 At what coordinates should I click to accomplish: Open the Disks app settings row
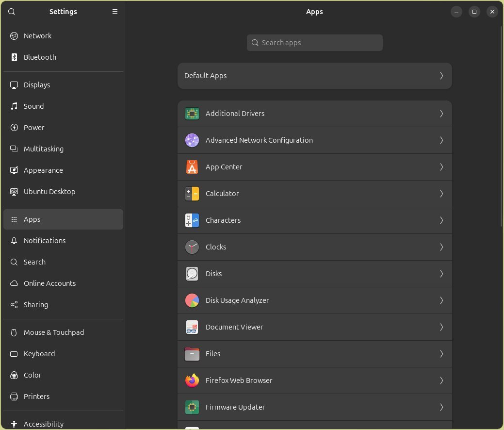point(314,274)
